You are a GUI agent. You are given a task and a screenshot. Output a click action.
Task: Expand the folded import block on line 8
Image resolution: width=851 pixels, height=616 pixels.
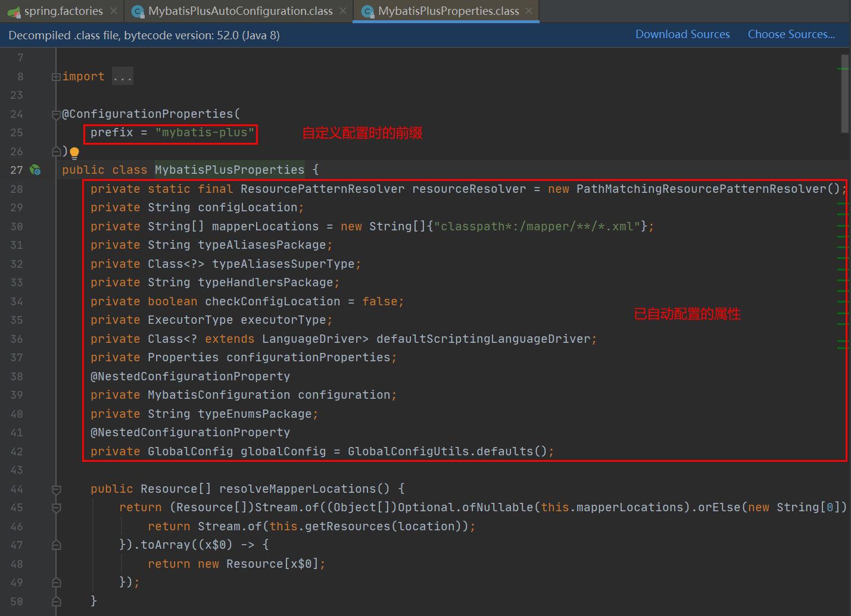(x=56, y=77)
